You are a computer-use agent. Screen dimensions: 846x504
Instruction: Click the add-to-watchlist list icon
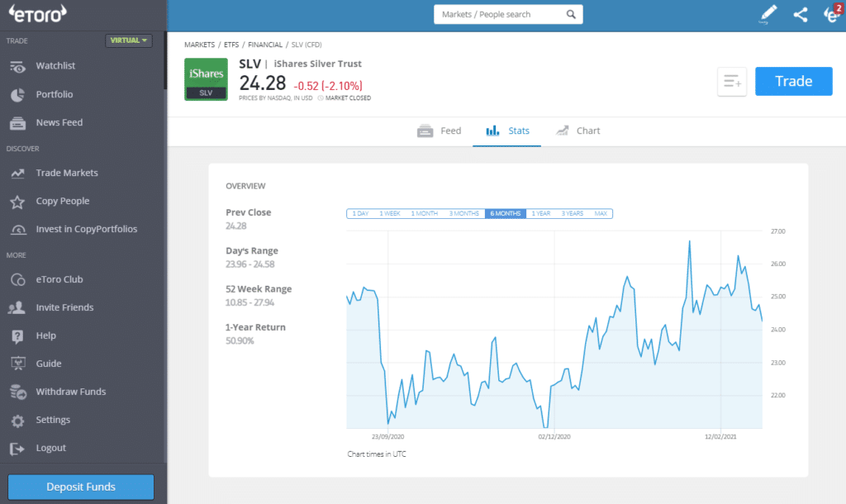click(x=732, y=82)
